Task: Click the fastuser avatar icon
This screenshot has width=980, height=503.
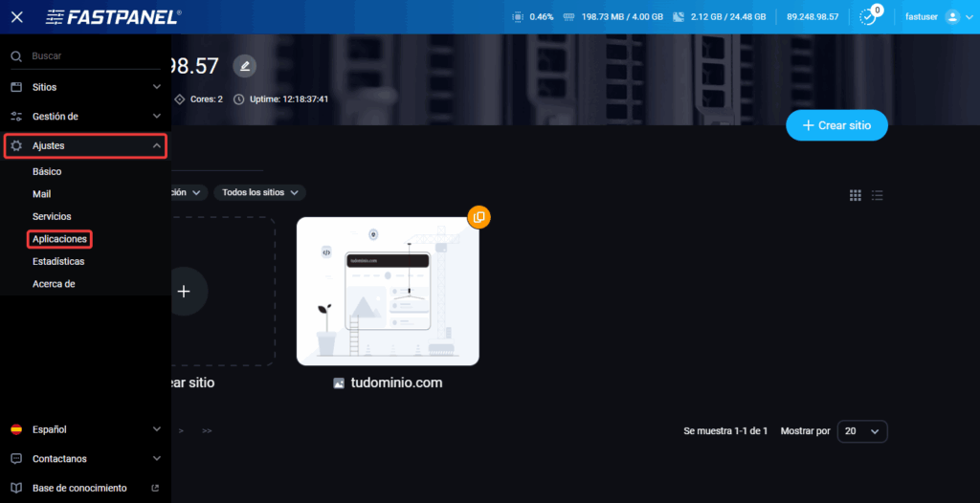Action: (x=952, y=17)
